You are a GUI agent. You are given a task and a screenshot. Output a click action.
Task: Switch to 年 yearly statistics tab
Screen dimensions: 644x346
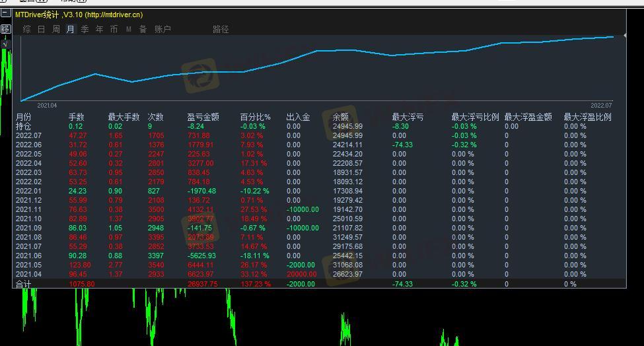click(99, 29)
